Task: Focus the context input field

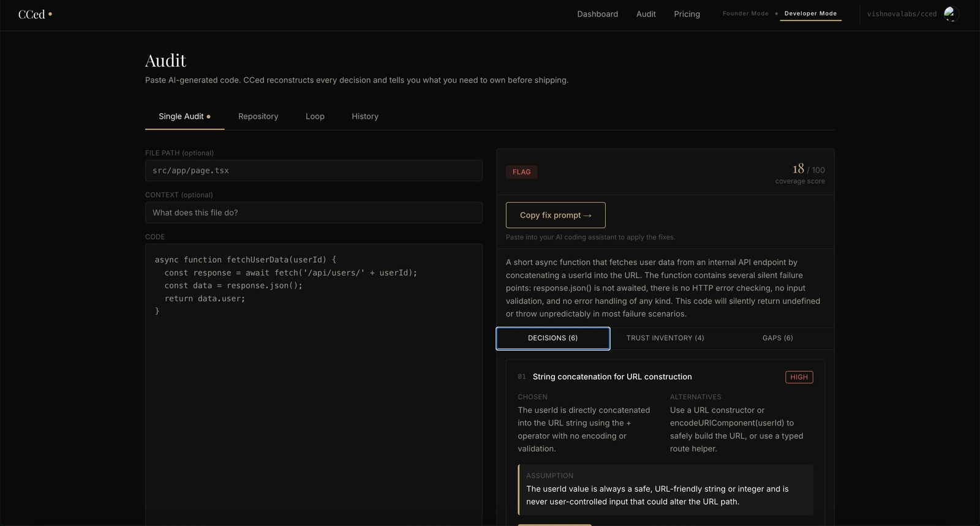Action: point(314,212)
